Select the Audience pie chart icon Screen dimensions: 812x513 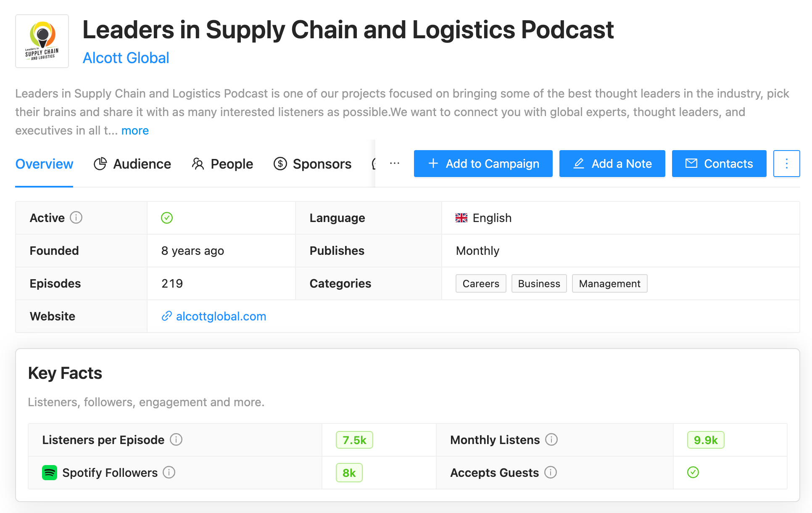pyautogui.click(x=100, y=164)
